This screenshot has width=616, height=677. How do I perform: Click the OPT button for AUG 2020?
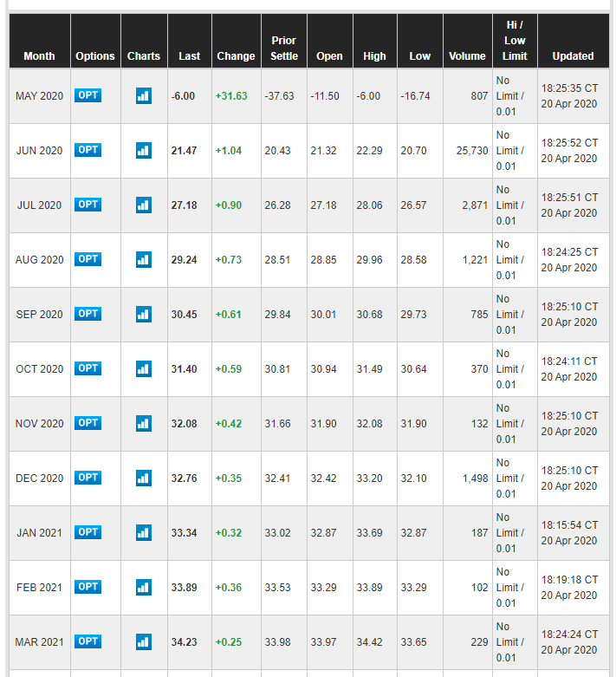88,259
